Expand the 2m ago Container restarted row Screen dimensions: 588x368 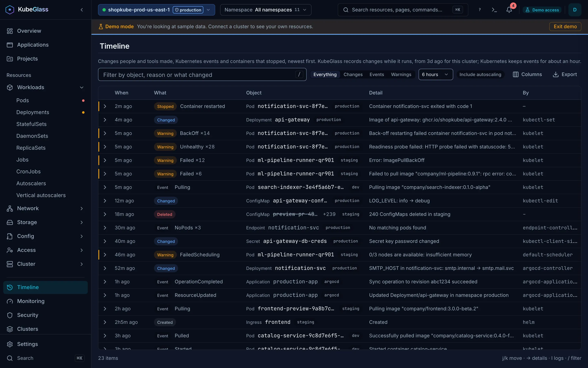tap(105, 106)
